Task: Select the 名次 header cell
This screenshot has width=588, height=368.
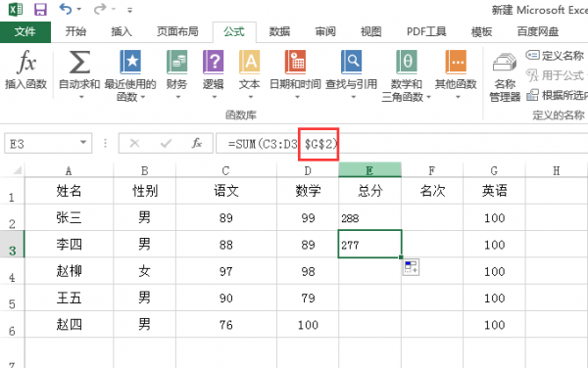Action: (432, 191)
